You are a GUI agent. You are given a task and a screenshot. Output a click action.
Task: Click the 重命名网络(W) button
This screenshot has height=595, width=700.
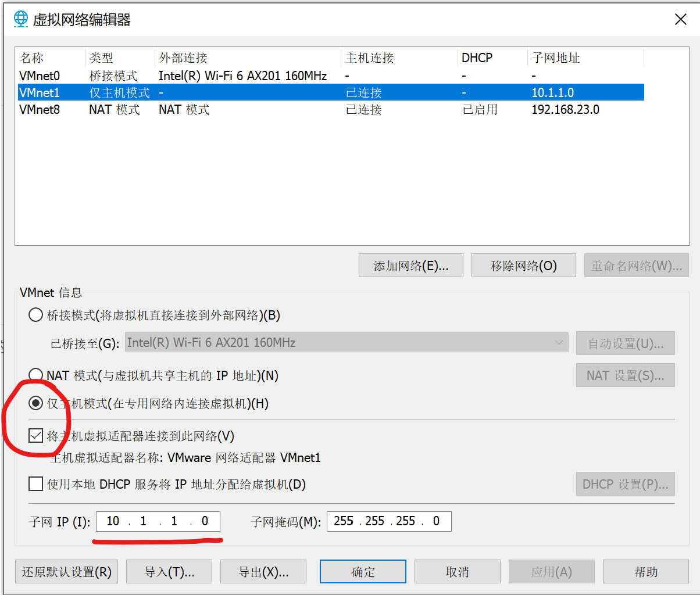point(637,266)
